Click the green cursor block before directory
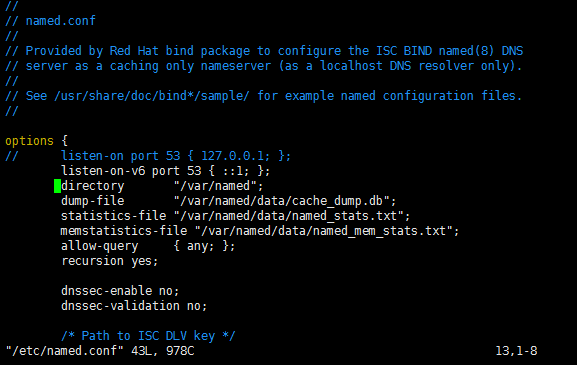This screenshot has width=577, height=365. pos(57,186)
